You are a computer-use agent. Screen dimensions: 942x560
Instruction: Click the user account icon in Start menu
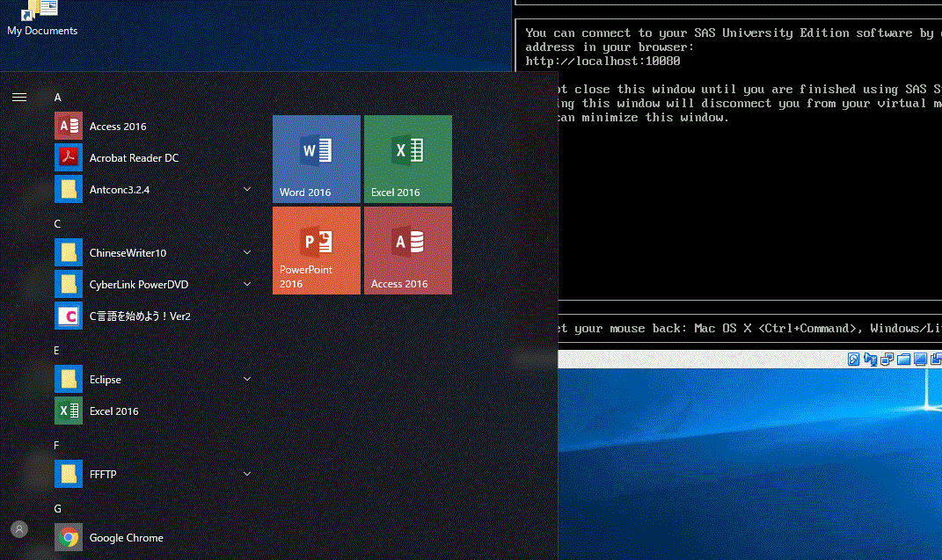click(x=19, y=529)
